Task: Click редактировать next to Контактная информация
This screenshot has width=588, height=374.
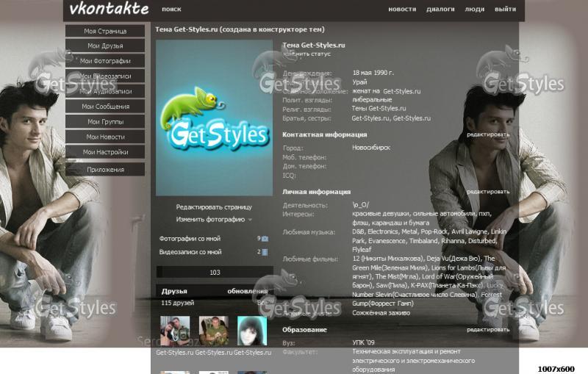Action: pos(487,135)
